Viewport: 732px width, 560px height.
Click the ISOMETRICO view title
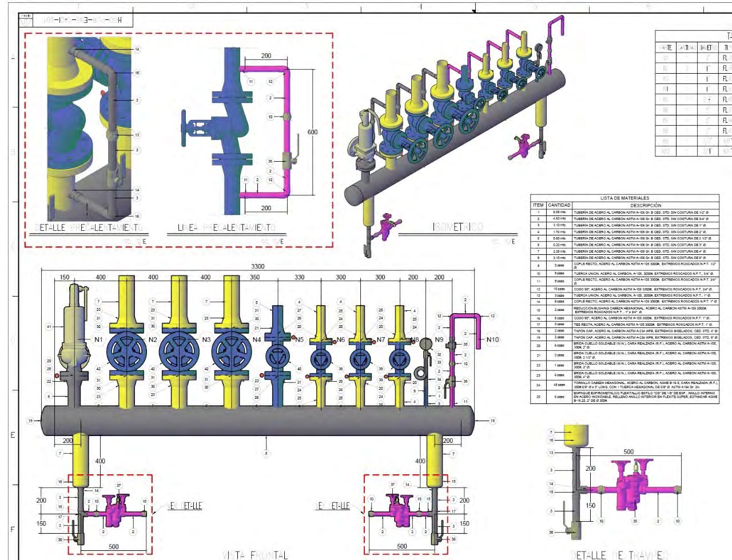[457, 227]
